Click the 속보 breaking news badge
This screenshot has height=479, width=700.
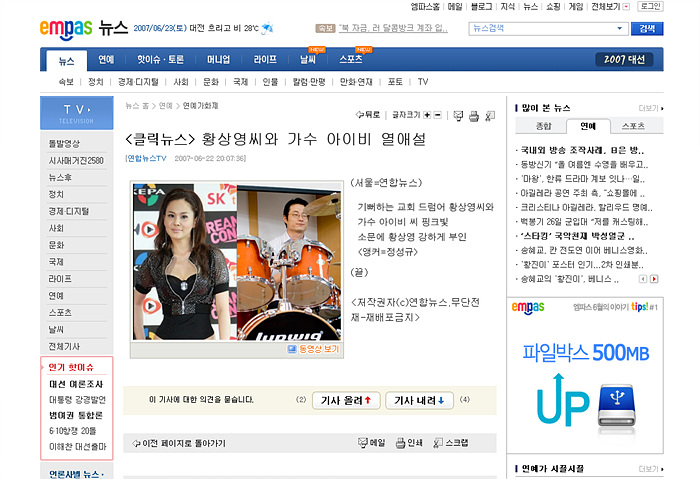coord(325,29)
